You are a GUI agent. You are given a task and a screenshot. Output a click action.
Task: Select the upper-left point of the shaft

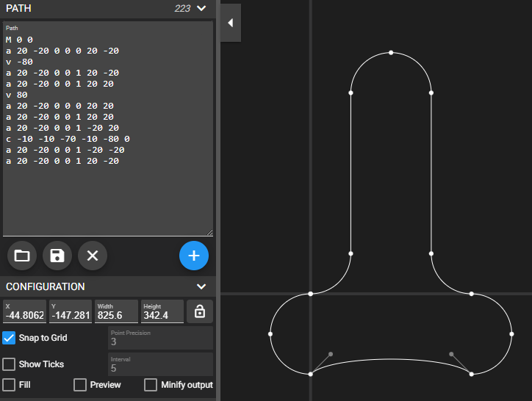[351, 93]
